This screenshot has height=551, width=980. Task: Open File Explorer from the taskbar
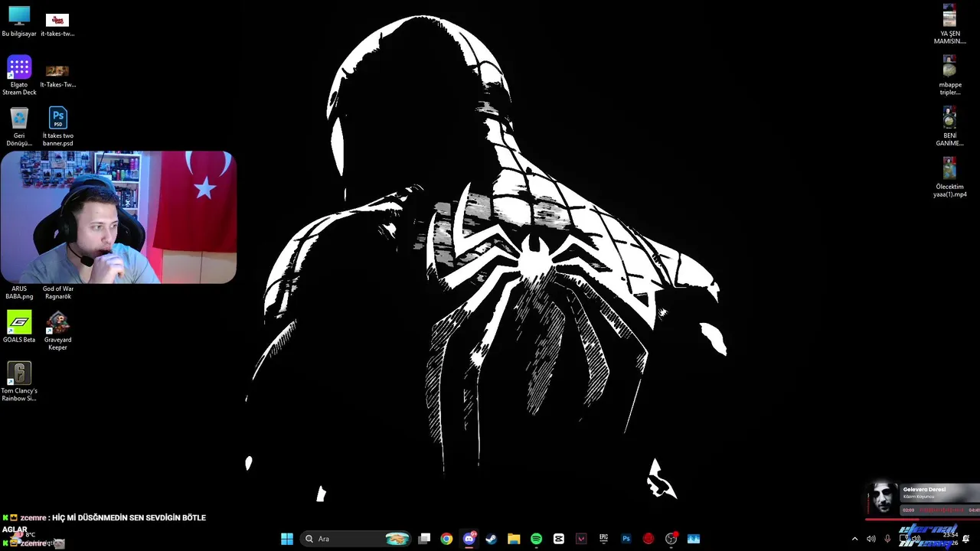514,539
